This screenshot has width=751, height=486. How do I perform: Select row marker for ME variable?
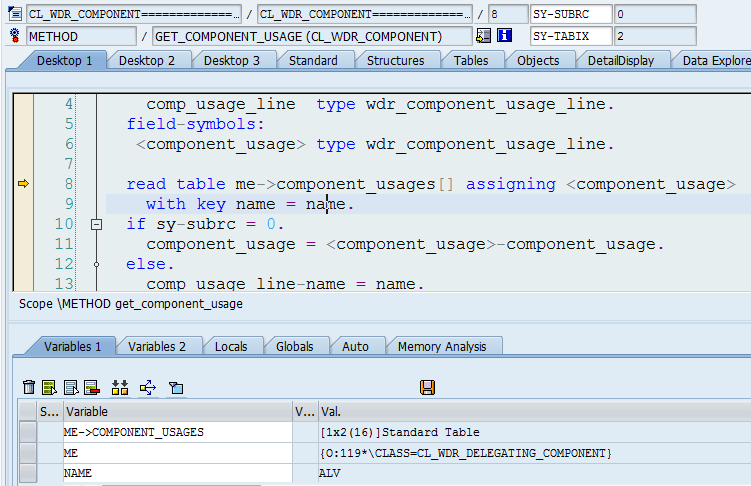click(x=28, y=452)
